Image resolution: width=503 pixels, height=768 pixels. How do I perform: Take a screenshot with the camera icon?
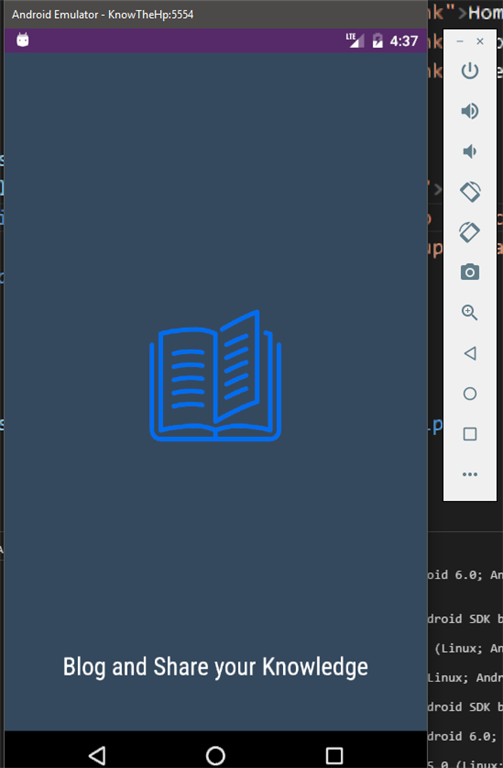470,272
